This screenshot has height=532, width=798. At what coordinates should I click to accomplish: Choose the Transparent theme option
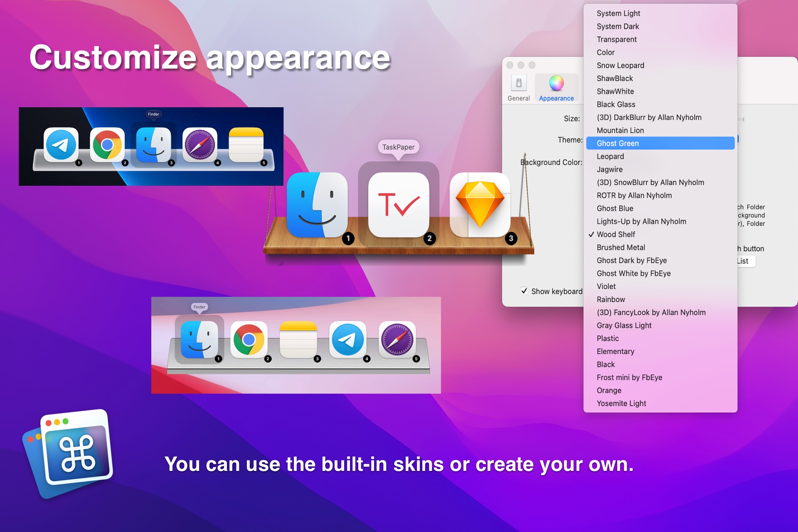(660, 39)
